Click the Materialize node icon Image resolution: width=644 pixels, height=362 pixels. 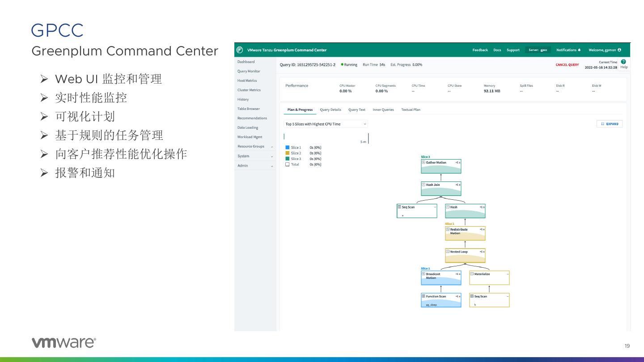click(472, 274)
